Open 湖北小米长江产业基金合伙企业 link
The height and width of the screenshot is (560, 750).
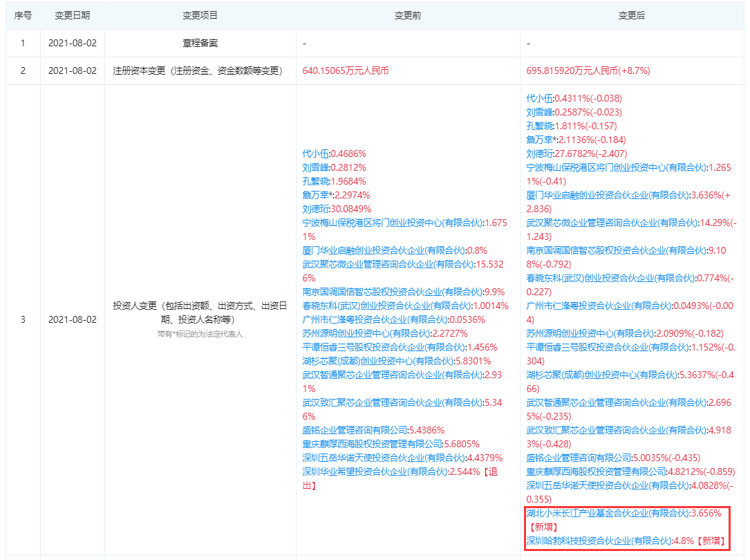[x=608, y=513]
